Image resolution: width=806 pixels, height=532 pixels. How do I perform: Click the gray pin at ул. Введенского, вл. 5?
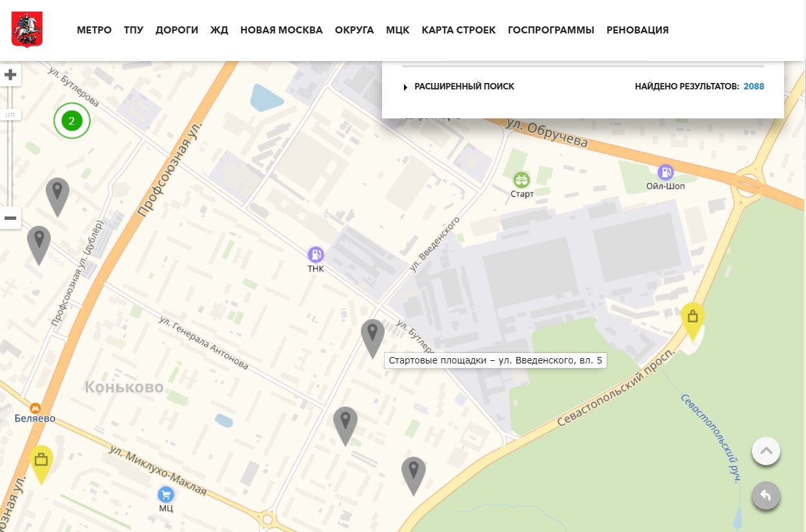[x=372, y=338]
